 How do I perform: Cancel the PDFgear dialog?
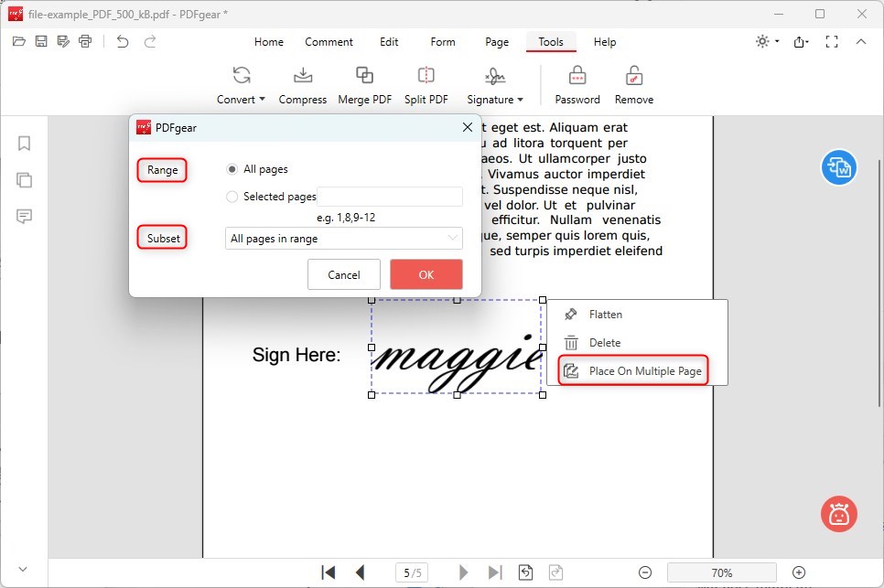click(x=344, y=273)
